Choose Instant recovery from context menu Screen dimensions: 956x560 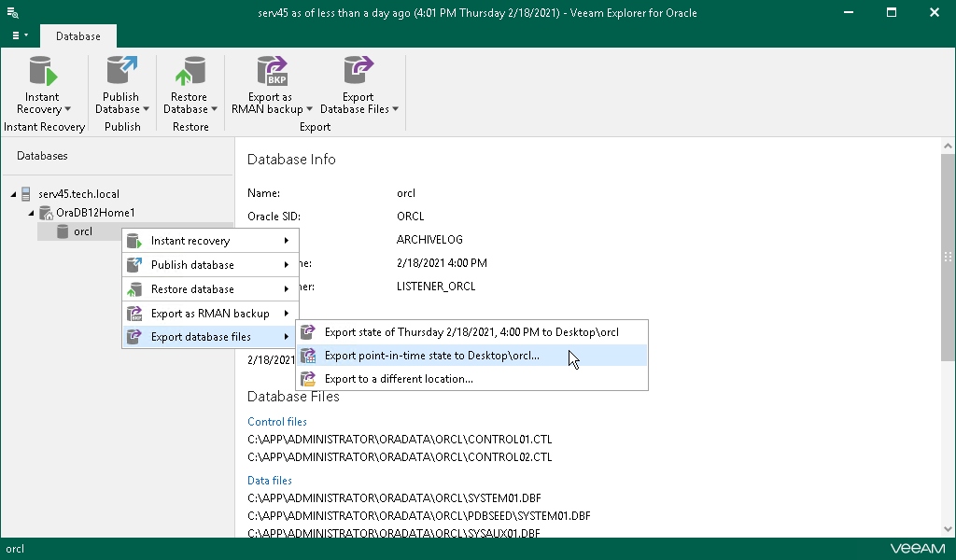tap(210, 241)
